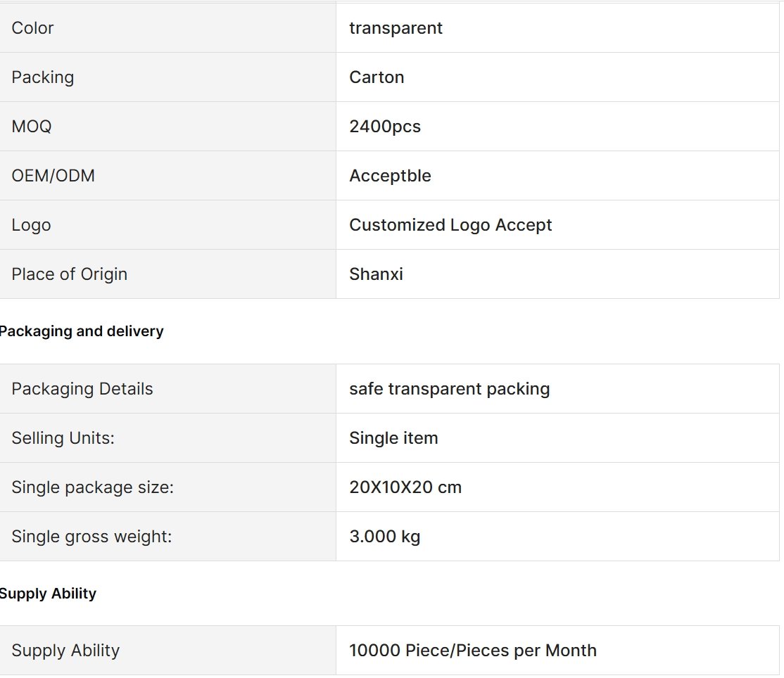784x678 pixels.
Task: Click the Logo row label
Action: tap(31, 225)
